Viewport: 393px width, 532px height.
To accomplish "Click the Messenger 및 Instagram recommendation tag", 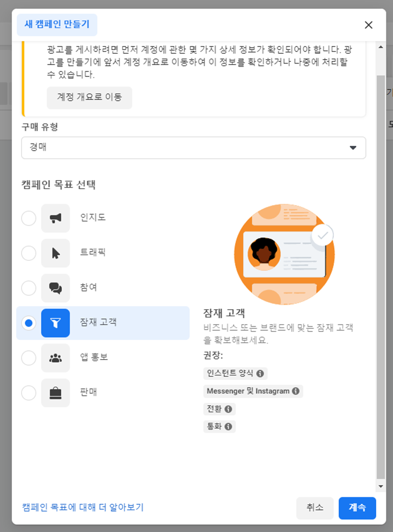I will [x=253, y=391].
